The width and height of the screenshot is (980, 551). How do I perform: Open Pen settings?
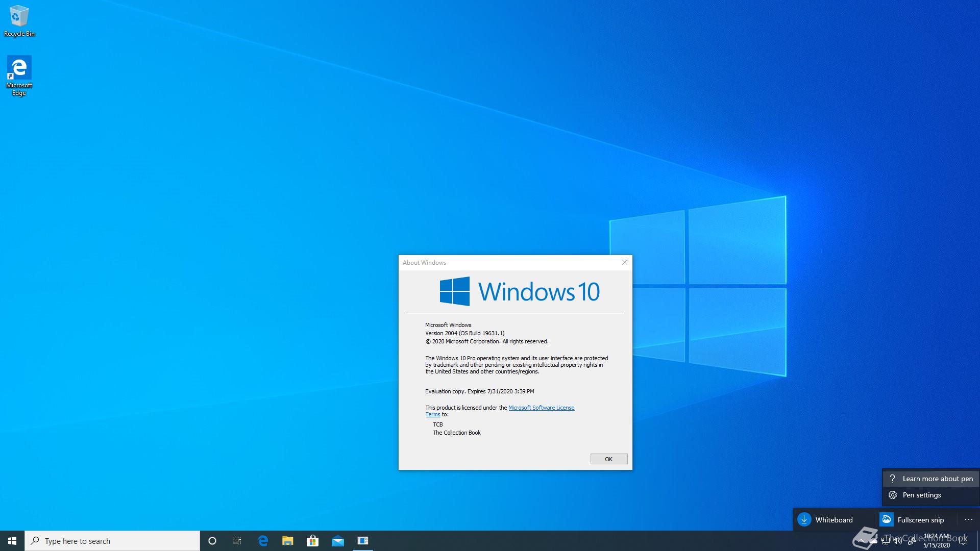coord(931,495)
